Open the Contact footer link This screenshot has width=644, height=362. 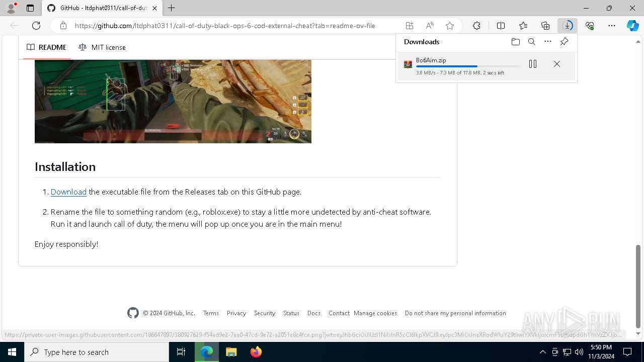coord(339,313)
